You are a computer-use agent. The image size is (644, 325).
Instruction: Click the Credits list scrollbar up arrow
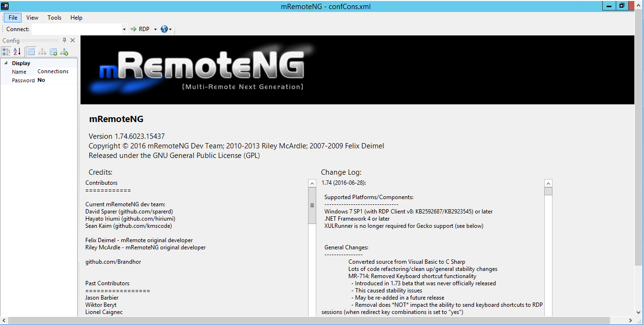(312, 183)
